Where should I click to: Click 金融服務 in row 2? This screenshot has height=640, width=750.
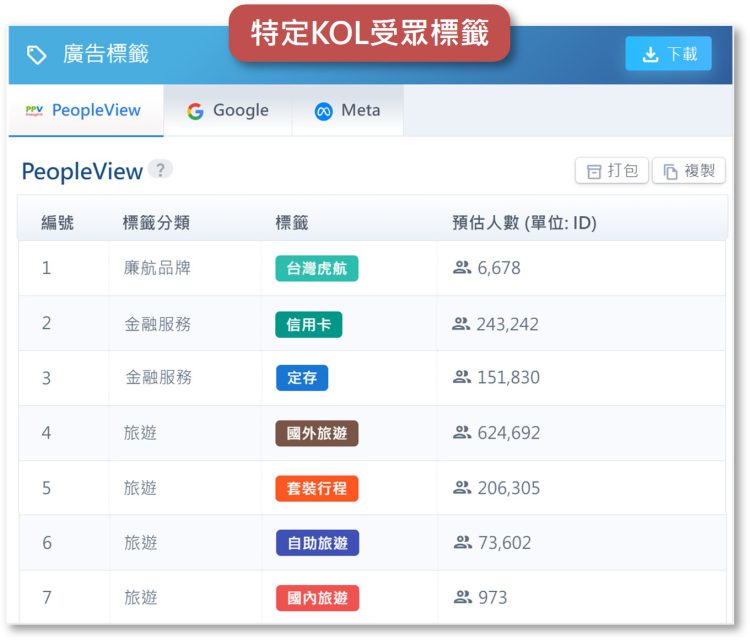(x=157, y=324)
